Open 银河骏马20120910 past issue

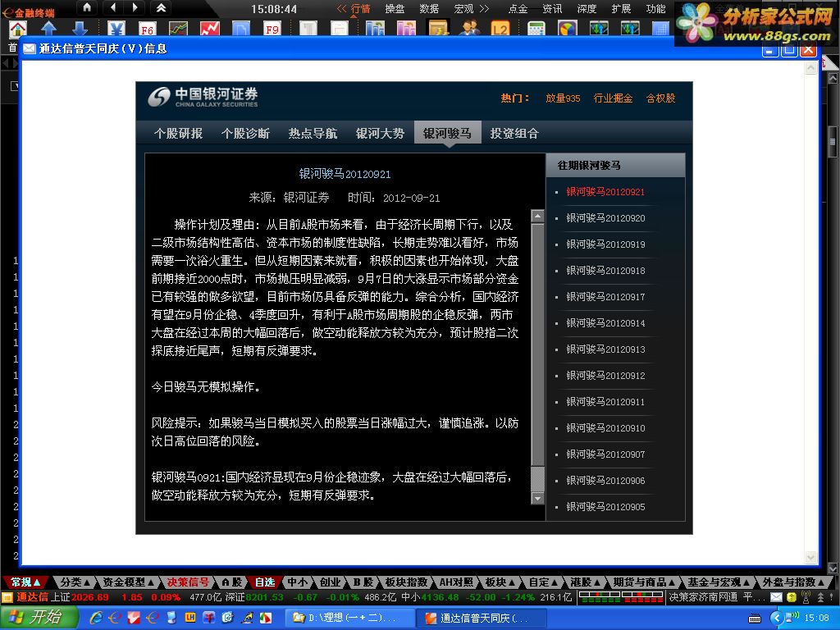[605, 428]
